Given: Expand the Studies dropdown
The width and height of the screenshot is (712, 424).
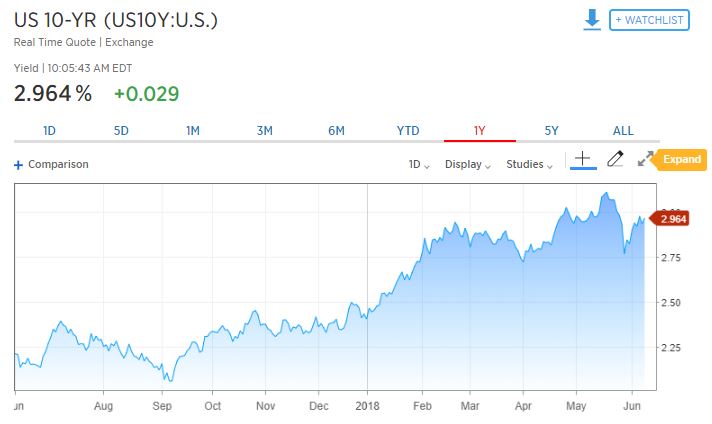Looking at the screenshot, I should pyautogui.click(x=529, y=164).
